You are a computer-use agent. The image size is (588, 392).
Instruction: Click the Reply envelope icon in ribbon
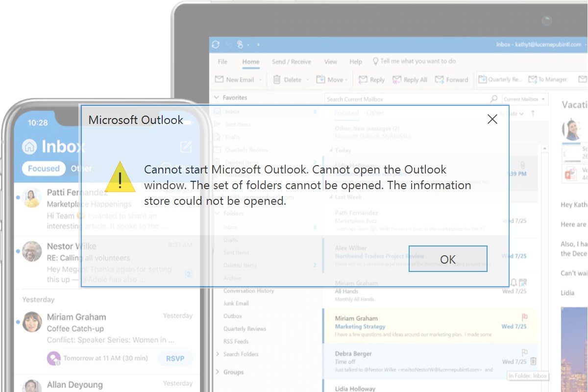click(363, 79)
